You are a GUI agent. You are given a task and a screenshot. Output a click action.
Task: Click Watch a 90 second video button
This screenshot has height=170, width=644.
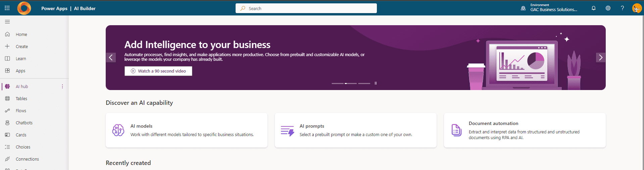tap(158, 71)
